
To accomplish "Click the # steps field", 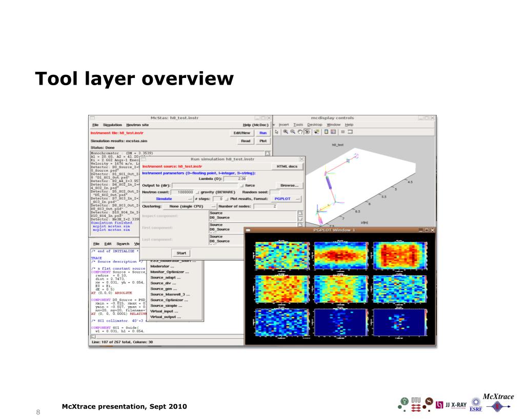I will tap(218, 199).
